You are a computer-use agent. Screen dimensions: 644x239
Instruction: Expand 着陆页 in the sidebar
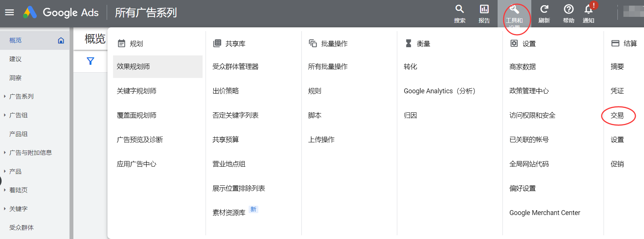click(x=5, y=190)
